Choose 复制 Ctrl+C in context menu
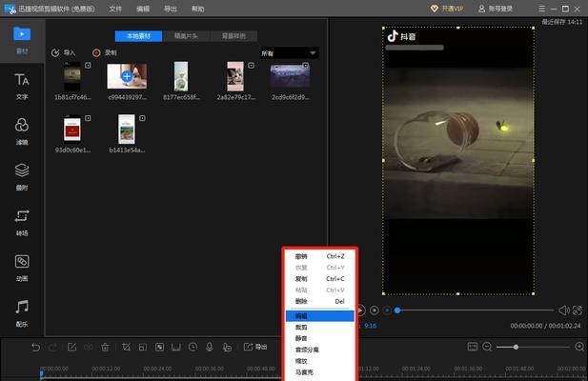 pyautogui.click(x=319, y=279)
